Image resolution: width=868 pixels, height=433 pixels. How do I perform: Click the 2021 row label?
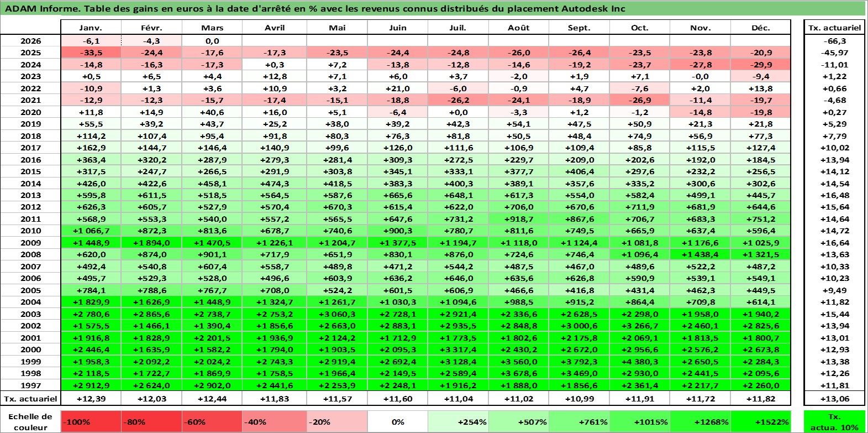[31, 100]
